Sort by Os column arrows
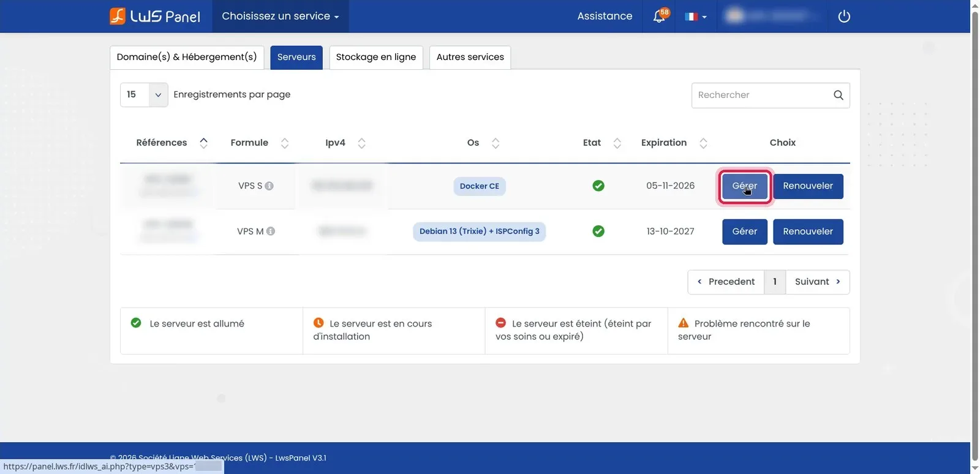Screen dimensions: 980x474 click(x=496, y=143)
